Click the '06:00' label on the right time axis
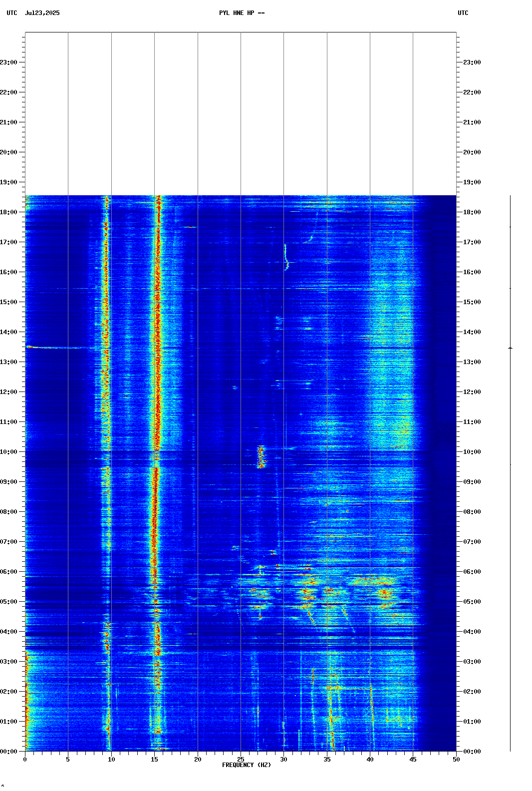Screen dimensions: 532x791 pyautogui.click(x=472, y=572)
